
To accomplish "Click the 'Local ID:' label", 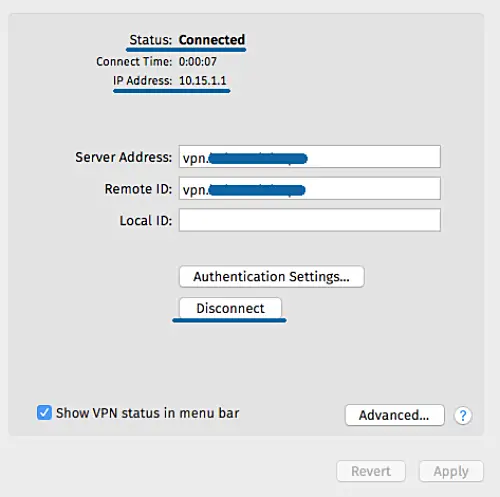I will click(146, 221).
